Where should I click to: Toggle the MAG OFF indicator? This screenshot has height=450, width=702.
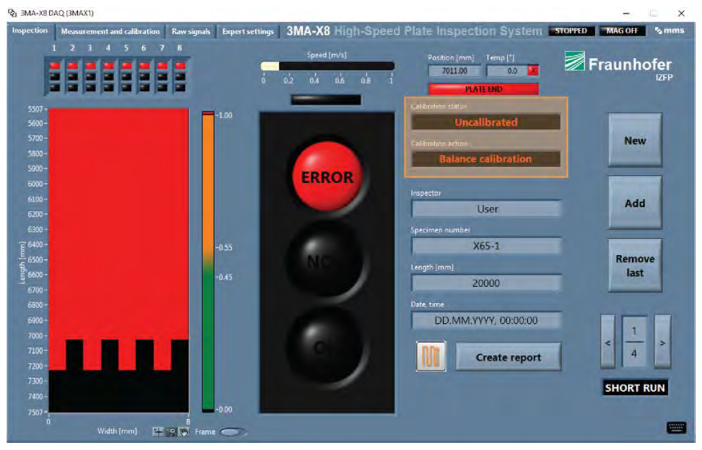tap(622, 31)
